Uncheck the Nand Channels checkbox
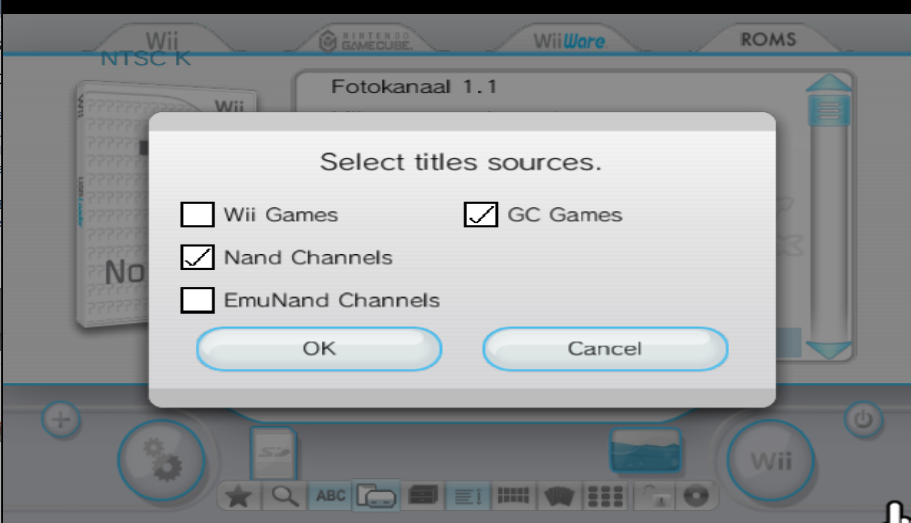911x523 pixels. 198,257
